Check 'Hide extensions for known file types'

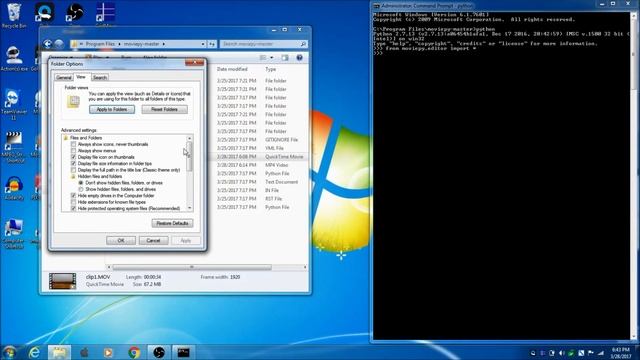pos(73,202)
